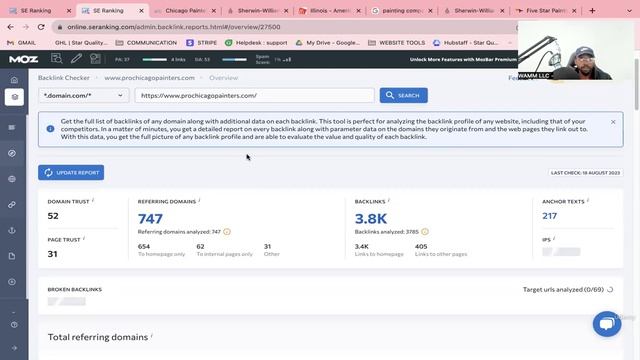
Task: Click the MOZ logo in MozBar
Action: (x=24, y=59)
